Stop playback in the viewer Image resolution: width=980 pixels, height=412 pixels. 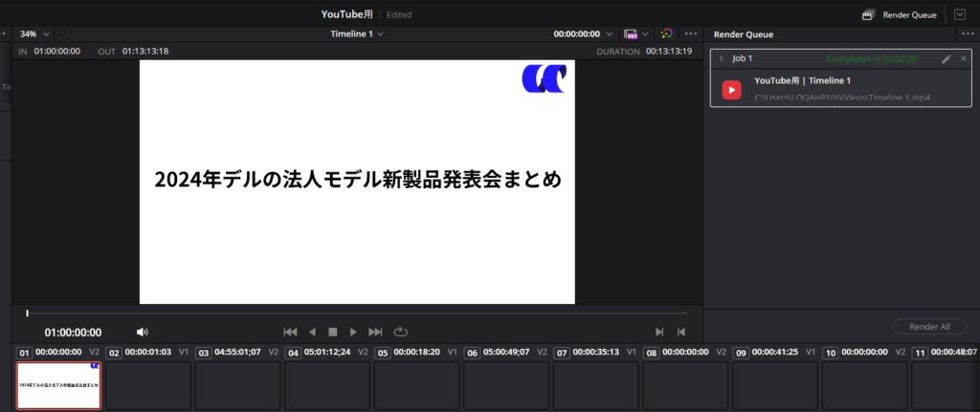pos(332,332)
